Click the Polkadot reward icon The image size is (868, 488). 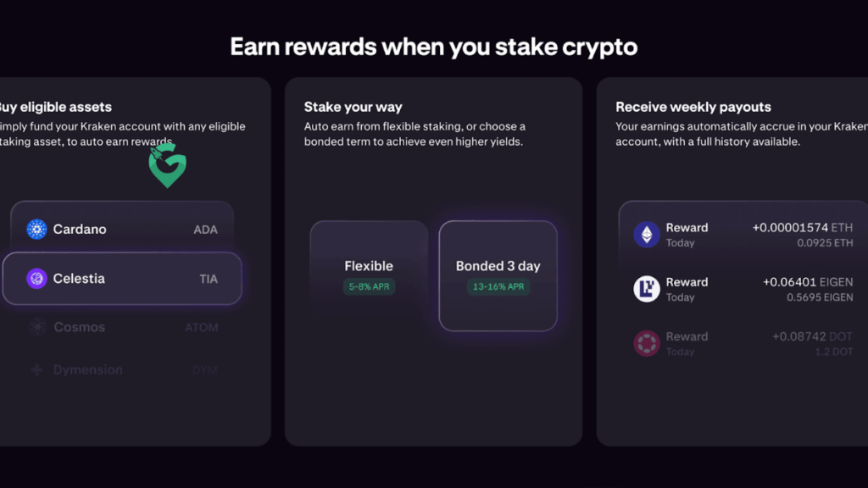pyautogui.click(x=647, y=343)
